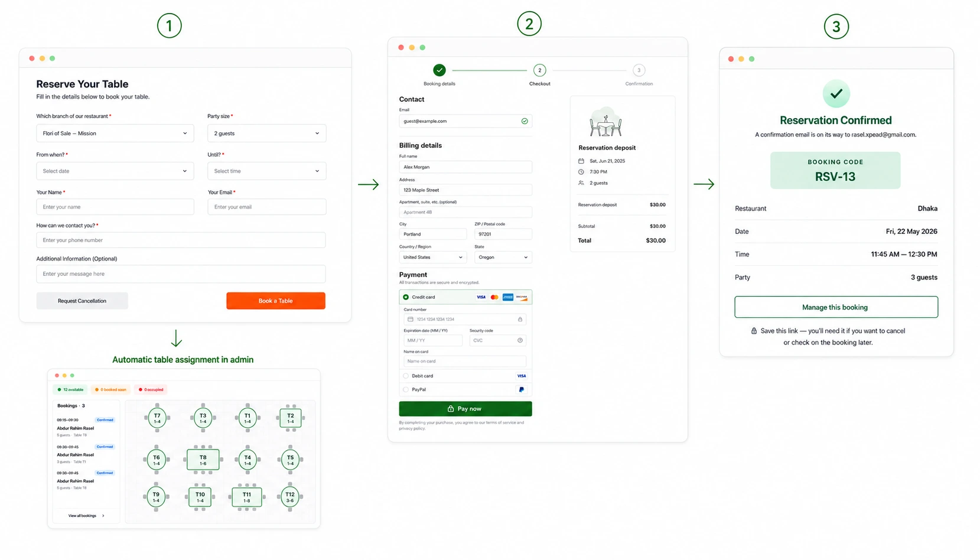Click the Manage this booking button

[836, 307]
